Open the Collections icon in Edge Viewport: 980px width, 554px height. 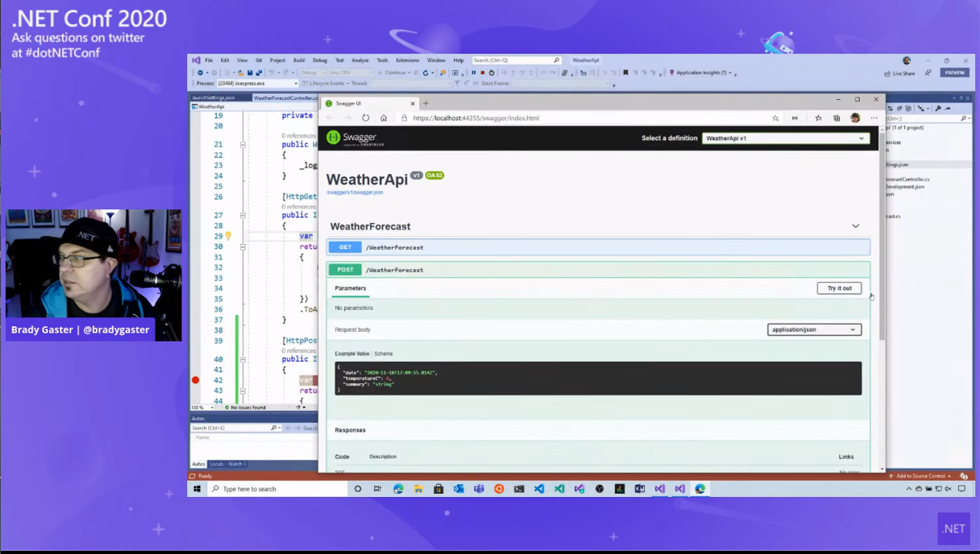[837, 118]
